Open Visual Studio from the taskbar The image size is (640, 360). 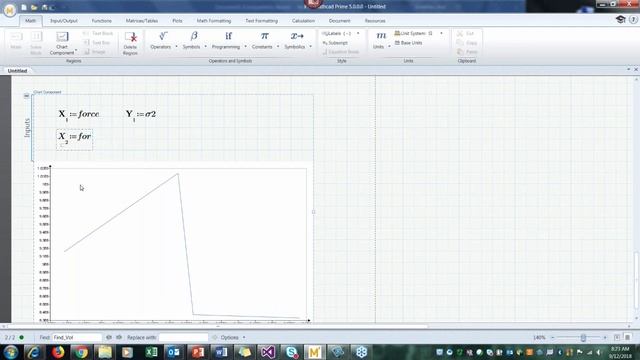(x=268, y=352)
